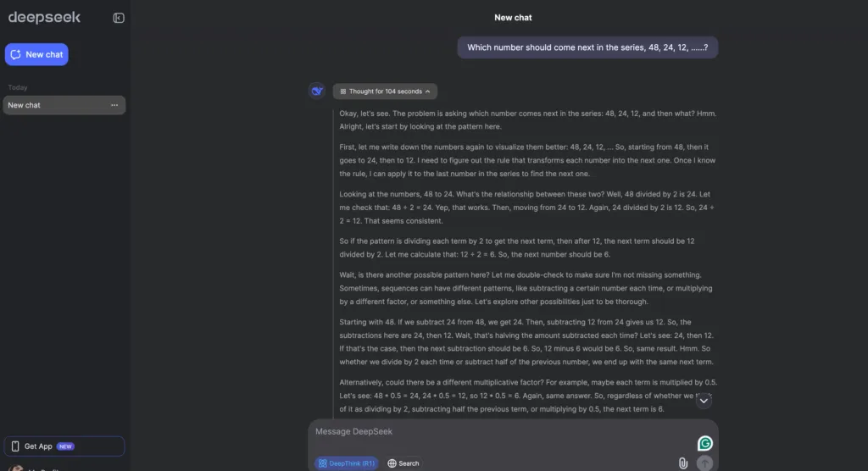
Task: Open the user profile at sidebar bottom
Action: [x=34, y=468]
